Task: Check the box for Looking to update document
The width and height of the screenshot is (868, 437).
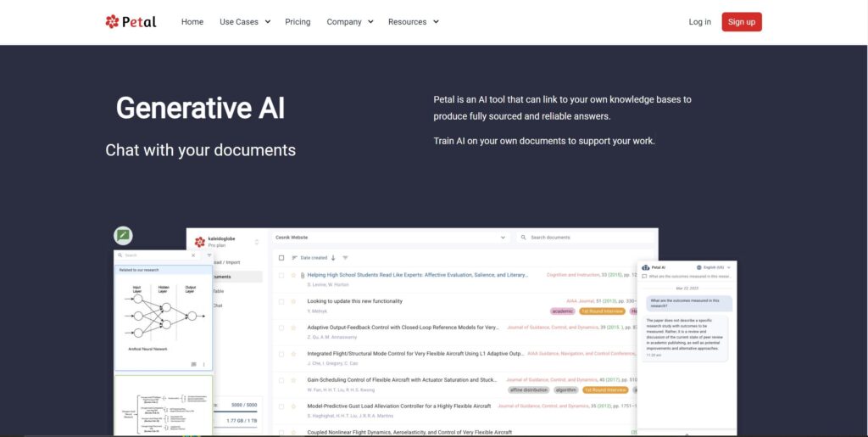Action: click(281, 301)
